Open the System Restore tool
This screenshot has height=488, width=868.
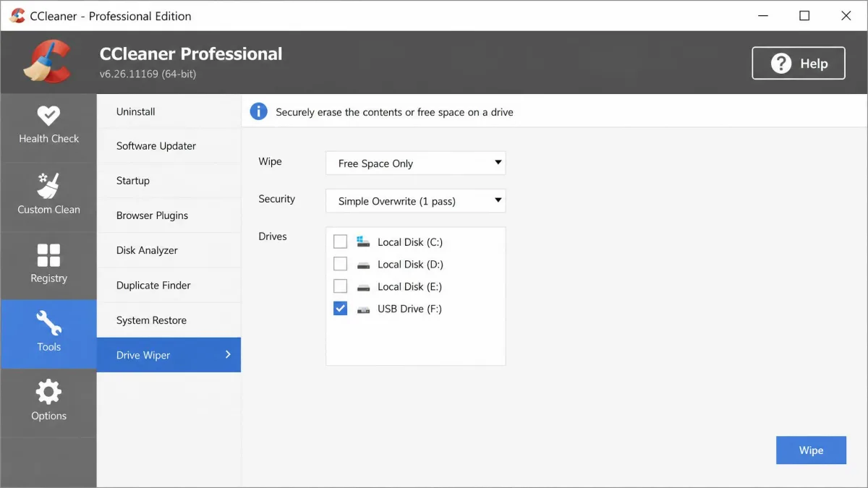pyautogui.click(x=169, y=320)
